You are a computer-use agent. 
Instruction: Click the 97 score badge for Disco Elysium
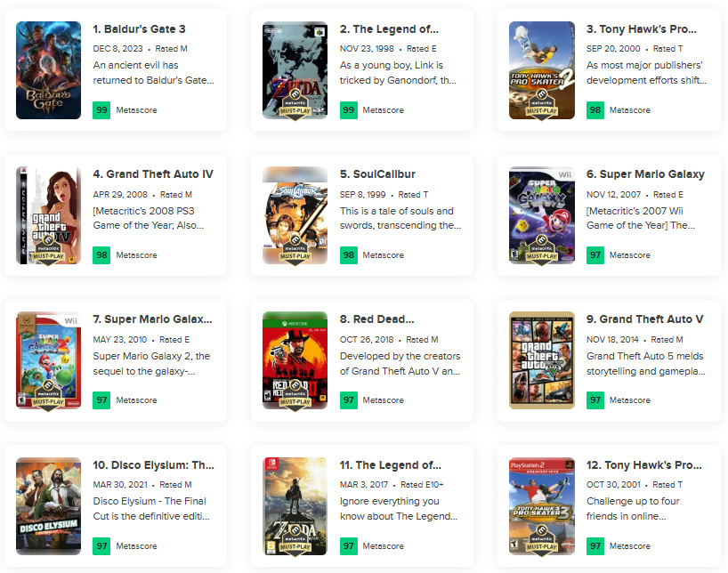101,545
